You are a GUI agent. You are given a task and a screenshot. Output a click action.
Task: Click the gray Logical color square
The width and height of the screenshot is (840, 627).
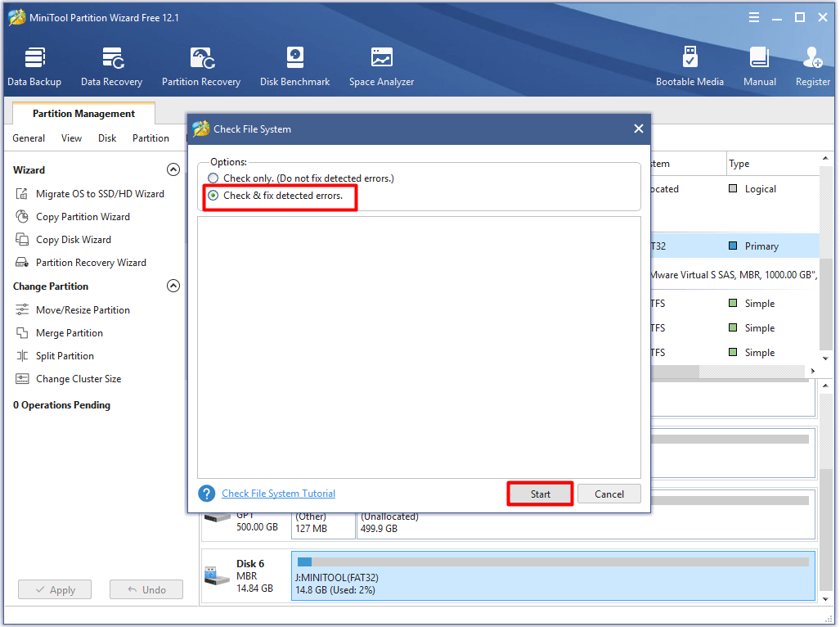733,188
